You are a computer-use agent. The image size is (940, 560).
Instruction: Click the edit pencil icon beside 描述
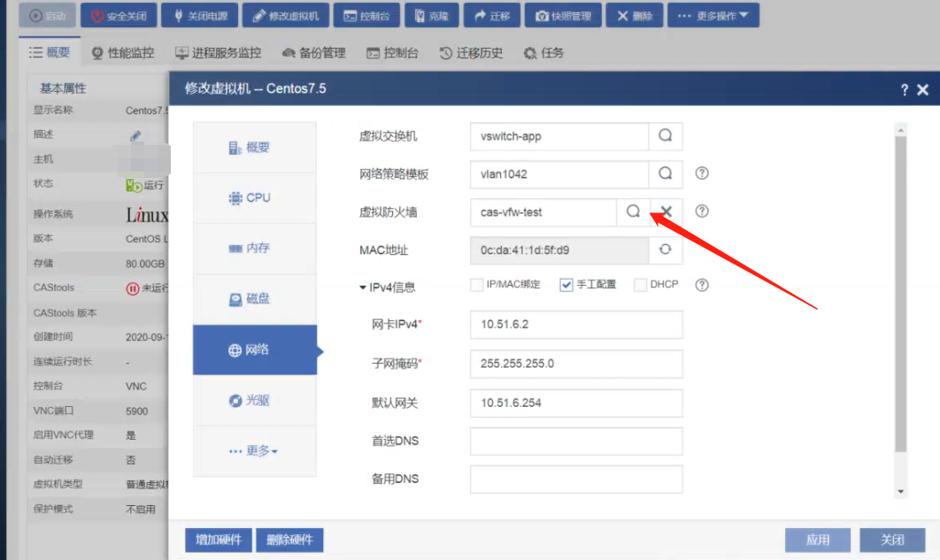pos(135,135)
